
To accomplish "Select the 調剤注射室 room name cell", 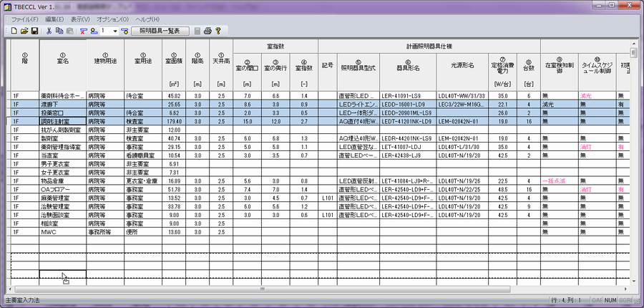I will click(x=62, y=122).
